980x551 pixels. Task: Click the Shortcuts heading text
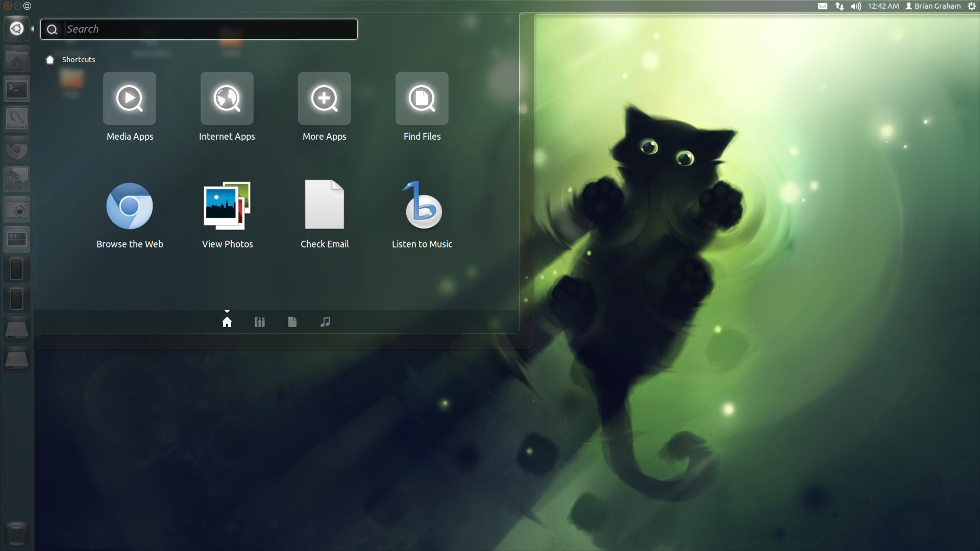pos(79,60)
